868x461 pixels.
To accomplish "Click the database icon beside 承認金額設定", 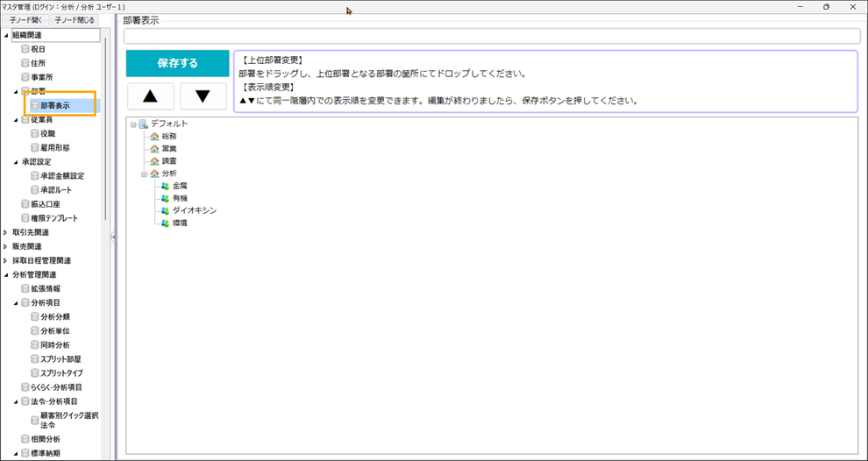I will (x=35, y=176).
